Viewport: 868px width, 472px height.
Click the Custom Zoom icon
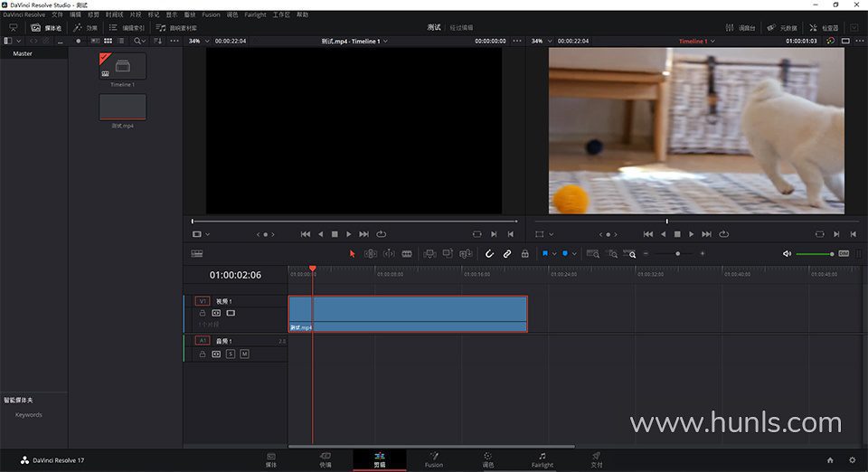pyautogui.click(x=630, y=254)
